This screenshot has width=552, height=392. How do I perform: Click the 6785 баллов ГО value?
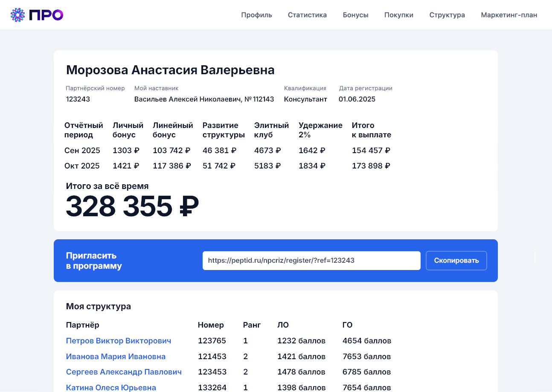(x=367, y=372)
